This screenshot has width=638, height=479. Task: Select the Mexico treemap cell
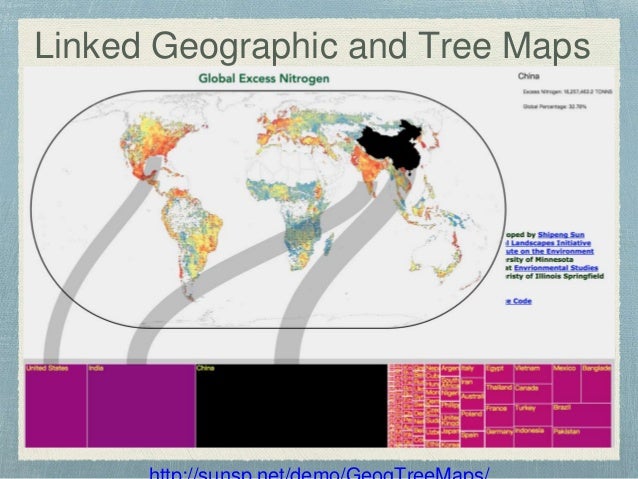coord(567,383)
